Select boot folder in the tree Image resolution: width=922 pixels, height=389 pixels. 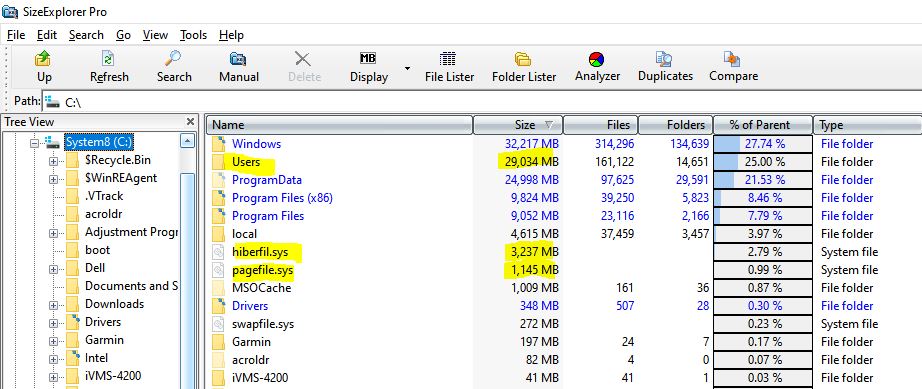tap(97, 250)
